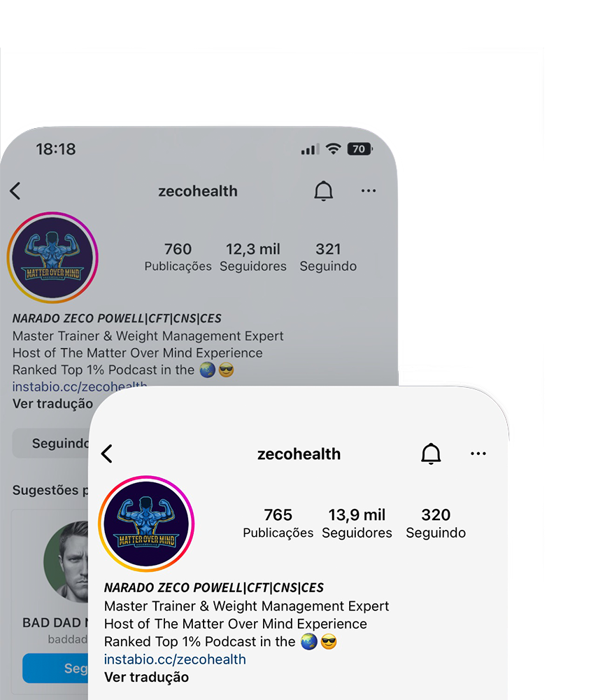Open three-dot options menu on front profile
This screenshot has width=598, height=700.
tap(478, 454)
